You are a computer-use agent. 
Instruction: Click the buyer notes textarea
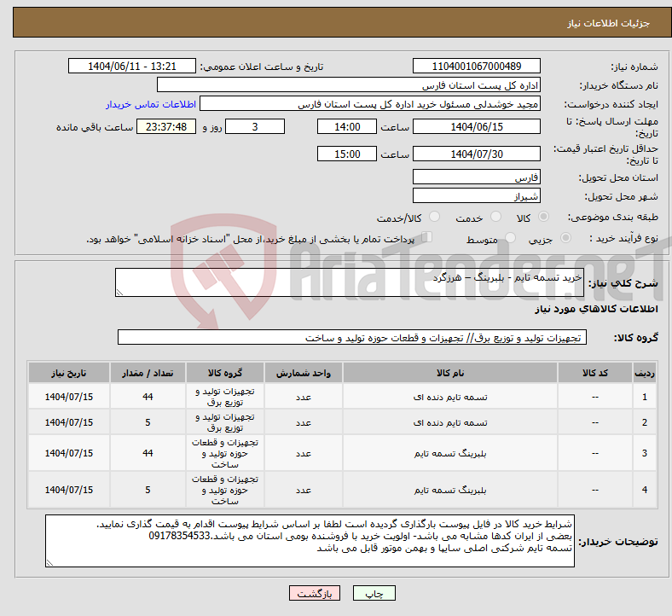pyautogui.click(x=310, y=541)
